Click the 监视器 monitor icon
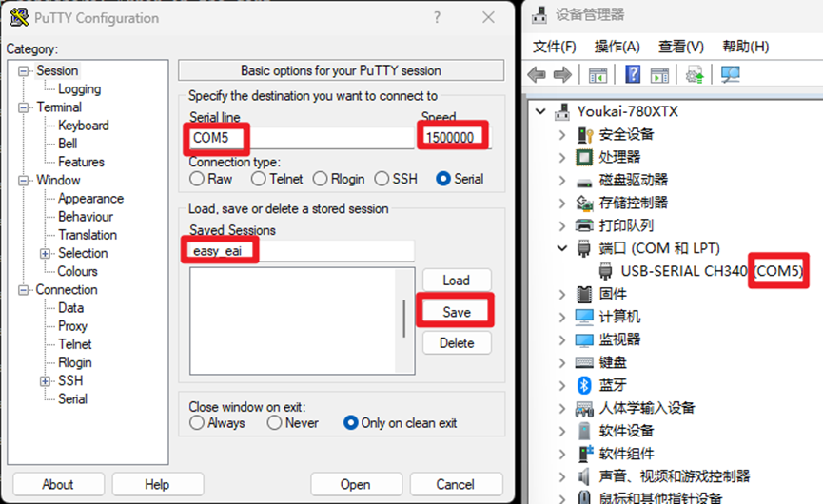Image resolution: width=823 pixels, height=504 pixels. [x=584, y=339]
